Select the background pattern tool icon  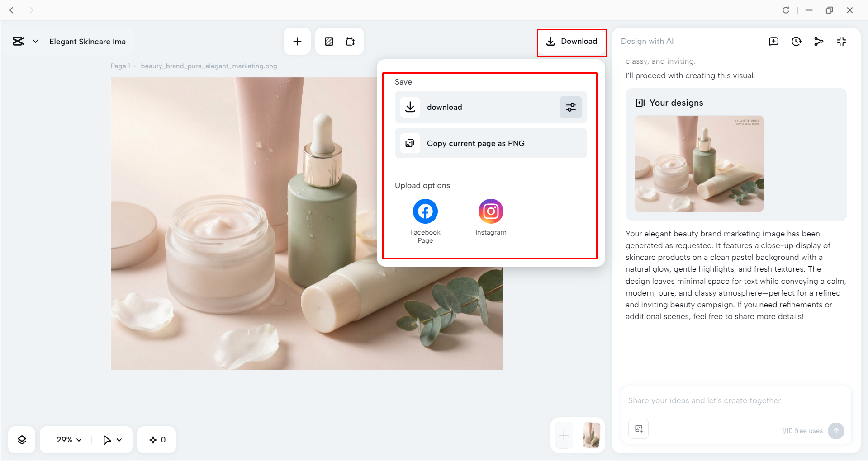tap(329, 42)
